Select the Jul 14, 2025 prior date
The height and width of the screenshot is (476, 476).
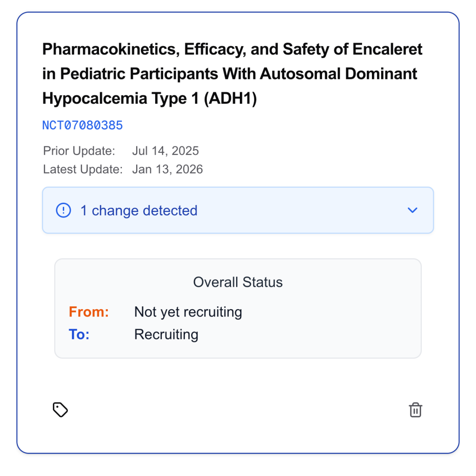tap(165, 151)
